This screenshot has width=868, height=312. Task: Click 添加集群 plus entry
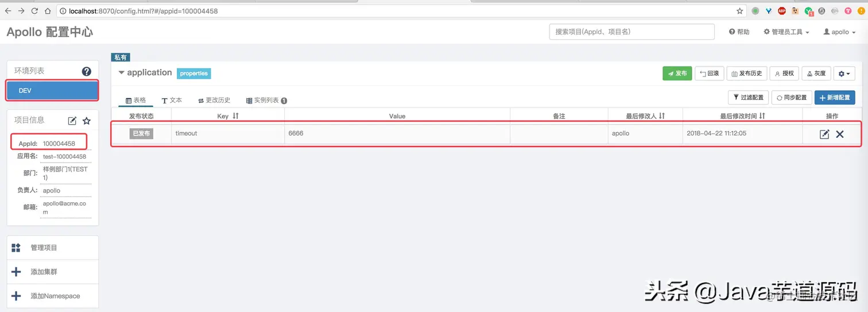coord(53,272)
